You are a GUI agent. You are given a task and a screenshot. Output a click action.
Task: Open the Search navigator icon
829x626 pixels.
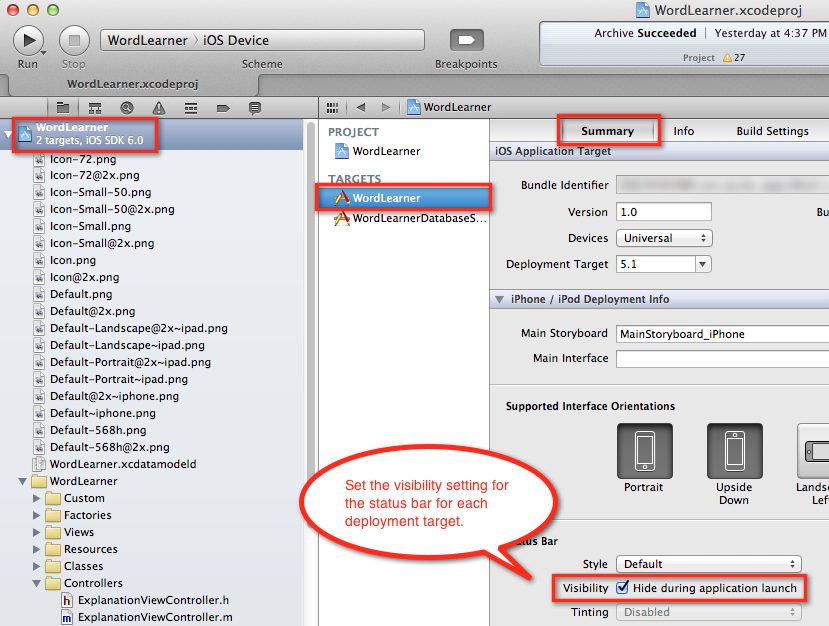pos(127,108)
